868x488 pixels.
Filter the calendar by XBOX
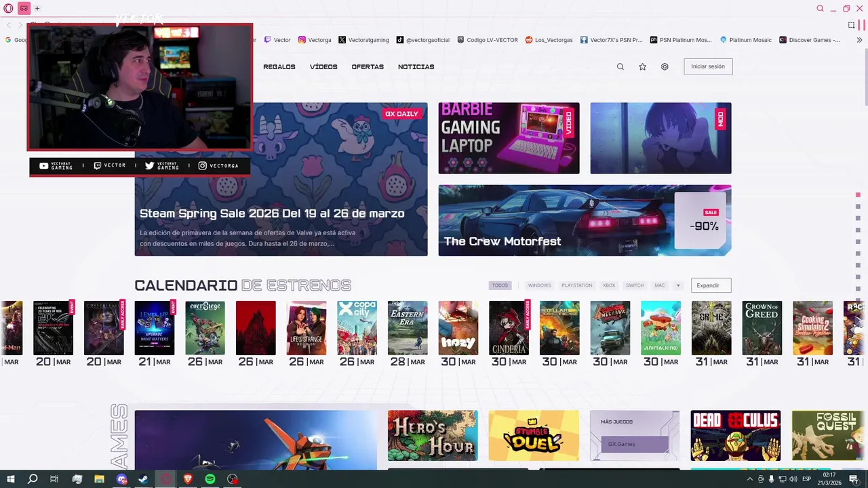pos(609,285)
